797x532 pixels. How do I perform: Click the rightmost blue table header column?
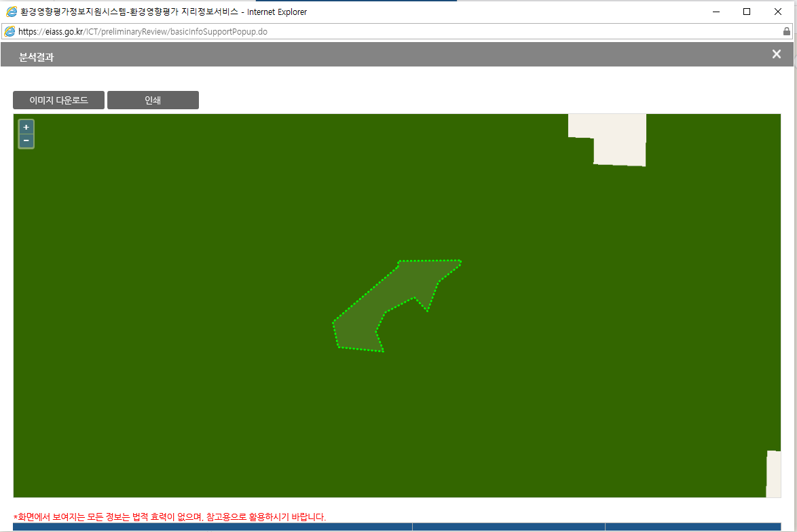(x=692, y=527)
